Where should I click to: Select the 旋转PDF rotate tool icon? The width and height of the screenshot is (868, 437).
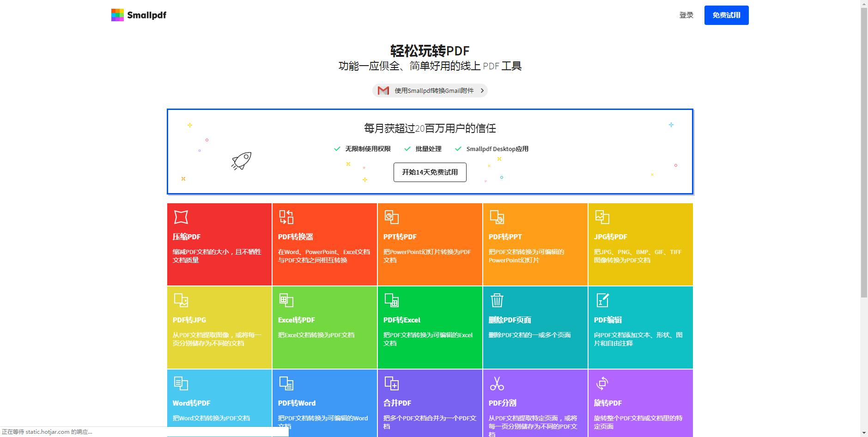[602, 382]
